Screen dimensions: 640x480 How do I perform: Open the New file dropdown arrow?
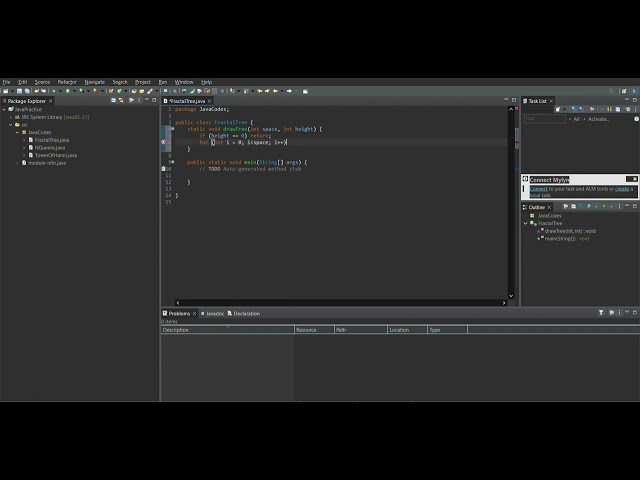[x=12, y=91]
